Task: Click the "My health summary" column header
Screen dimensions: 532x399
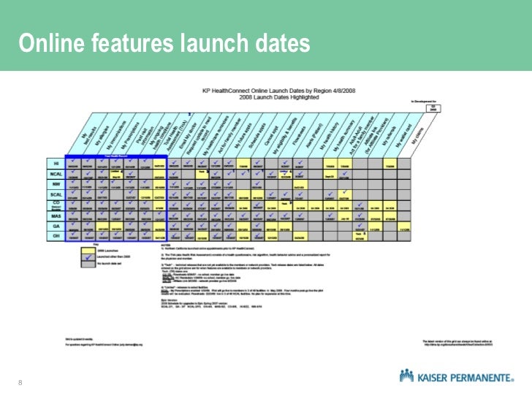Action: click(343, 136)
